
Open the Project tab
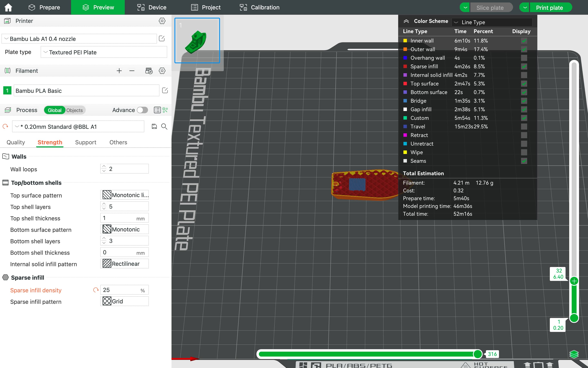pyautogui.click(x=206, y=7)
